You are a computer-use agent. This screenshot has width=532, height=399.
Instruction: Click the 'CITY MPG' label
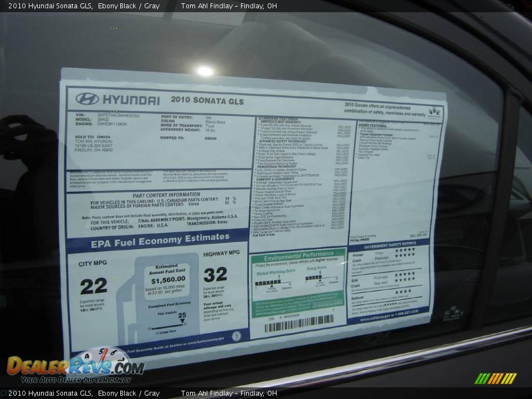click(93, 263)
